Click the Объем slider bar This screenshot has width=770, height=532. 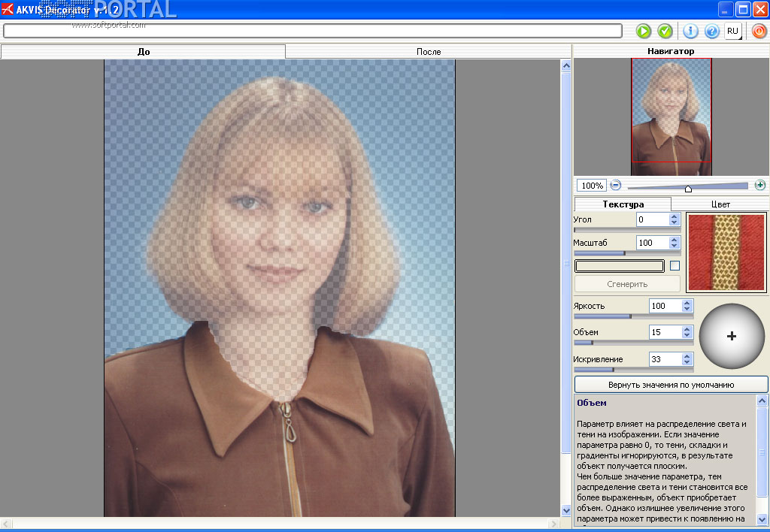pos(633,343)
